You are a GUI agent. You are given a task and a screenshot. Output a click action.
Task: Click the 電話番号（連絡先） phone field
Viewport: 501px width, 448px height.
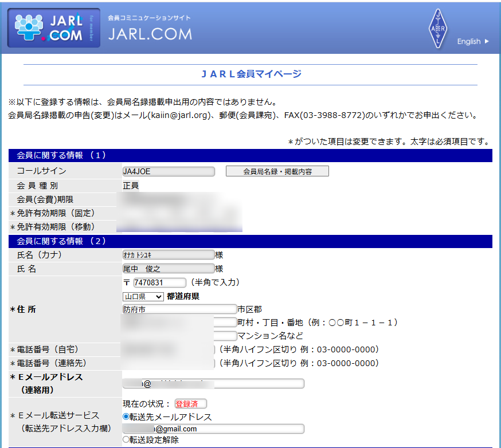click(169, 363)
